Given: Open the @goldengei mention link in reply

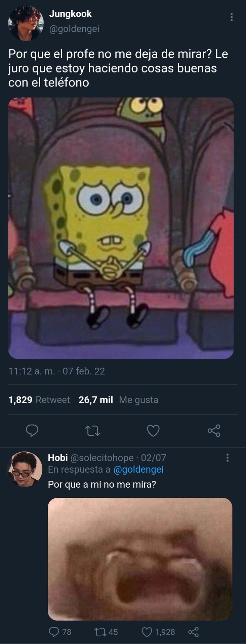Looking at the screenshot, I should point(138,470).
